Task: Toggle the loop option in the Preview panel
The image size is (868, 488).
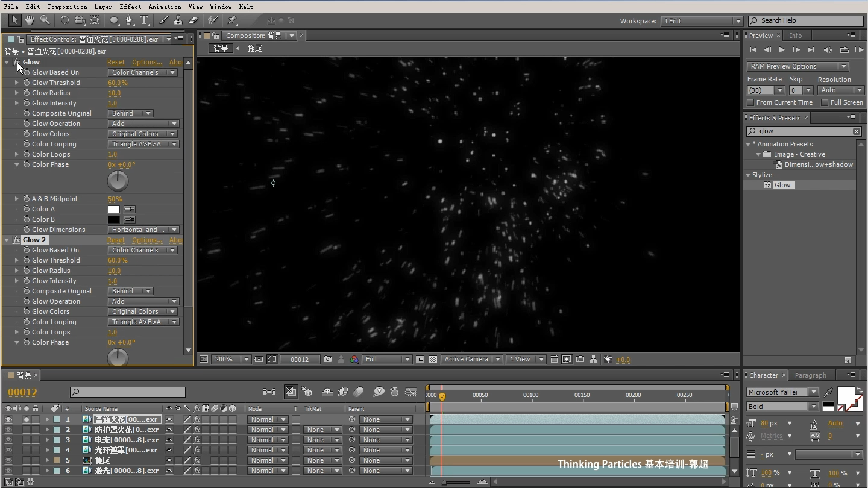Action: (x=844, y=50)
